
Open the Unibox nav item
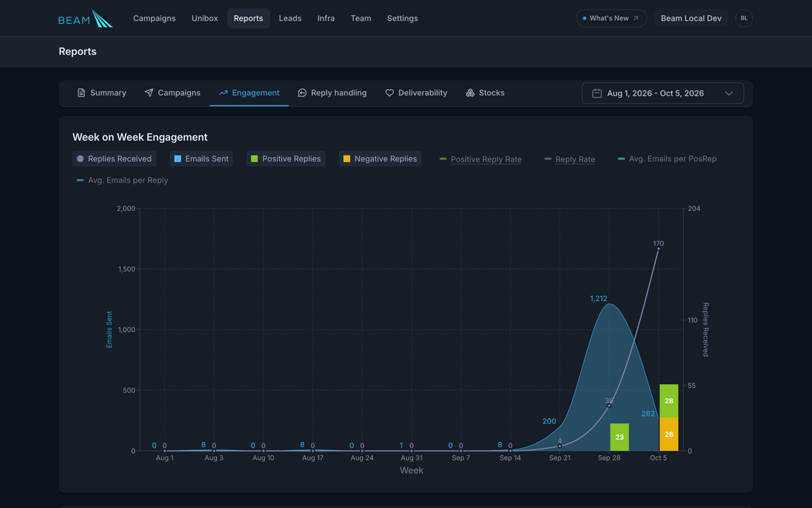point(204,18)
